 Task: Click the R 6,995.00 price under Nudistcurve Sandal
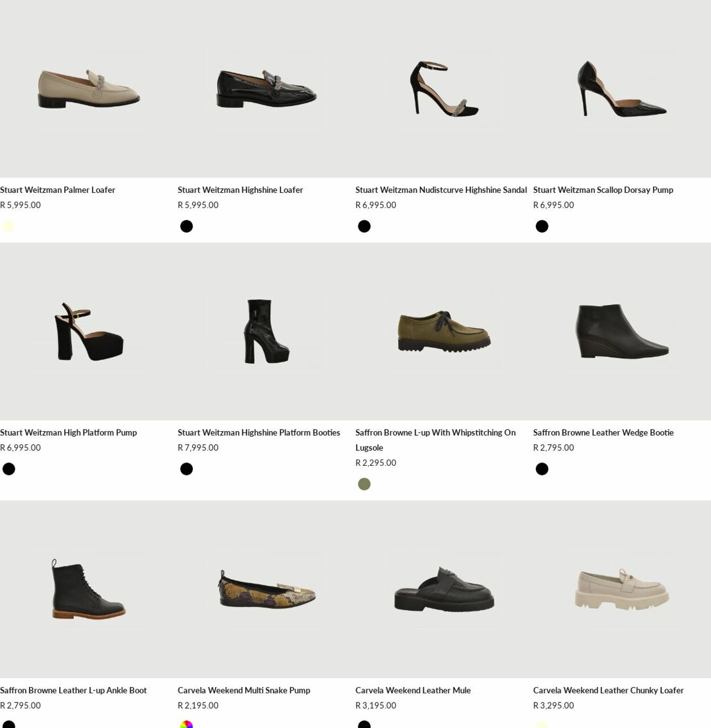pyautogui.click(x=376, y=205)
